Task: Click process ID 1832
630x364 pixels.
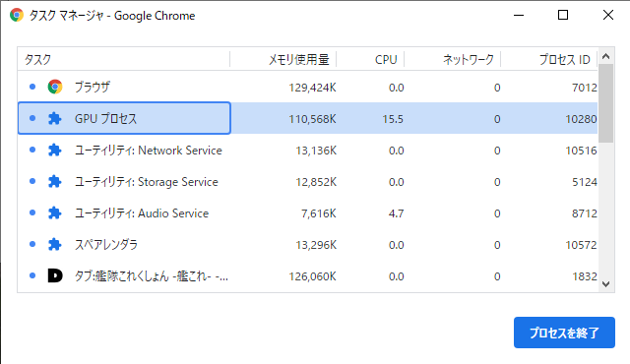Action: pos(584,276)
